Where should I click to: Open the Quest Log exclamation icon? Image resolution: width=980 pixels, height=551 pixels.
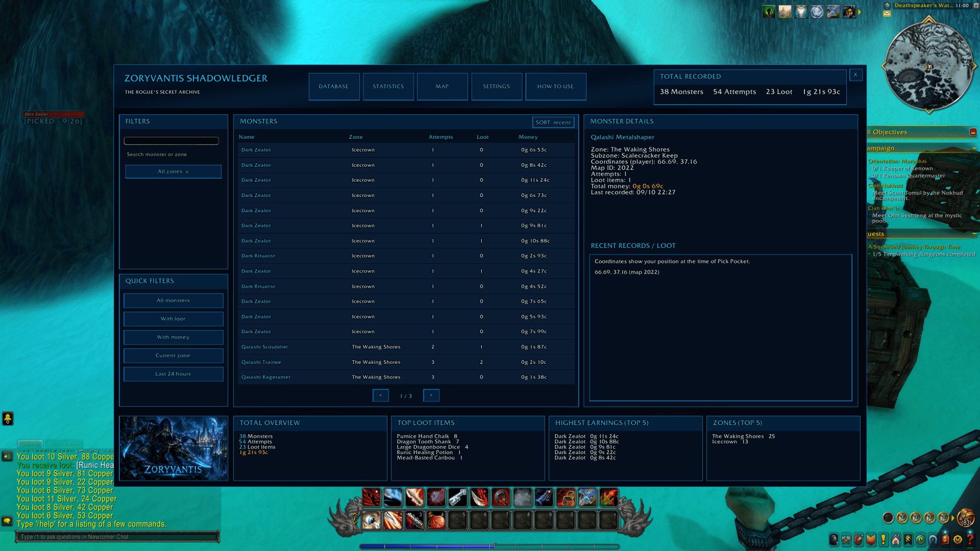[x=884, y=539]
